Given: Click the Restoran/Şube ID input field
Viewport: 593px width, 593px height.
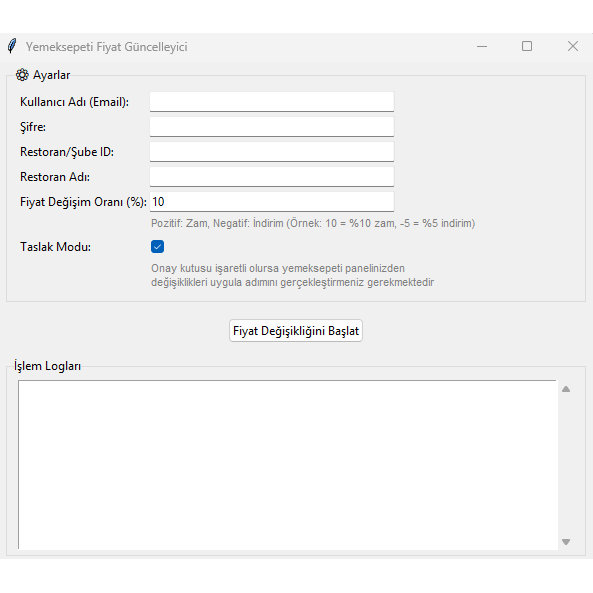Looking at the screenshot, I should coord(272,152).
